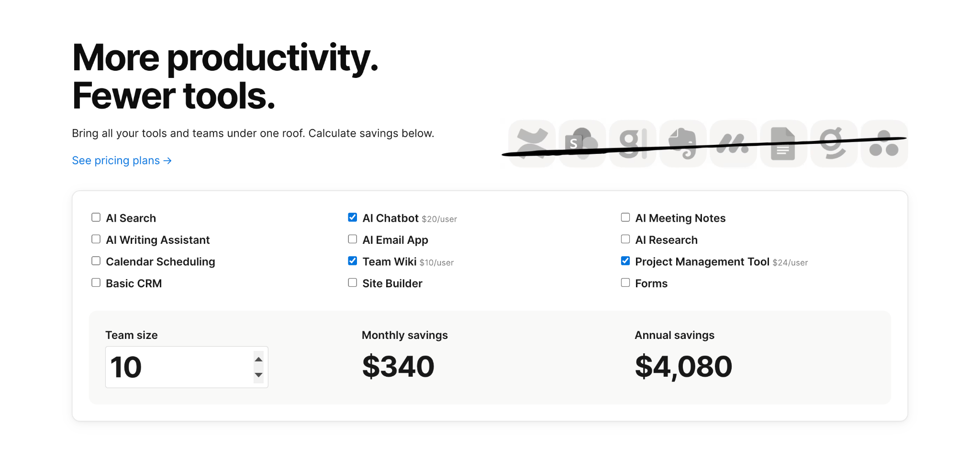The height and width of the screenshot is (457, 980).
Task: Increase team size with up arrow
Action: pos(259,359)
